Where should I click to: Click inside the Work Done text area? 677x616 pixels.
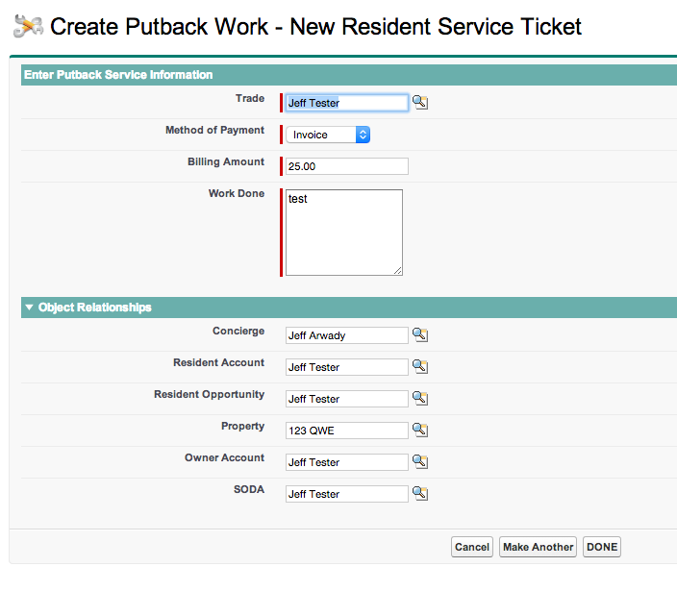coord(344,233)
